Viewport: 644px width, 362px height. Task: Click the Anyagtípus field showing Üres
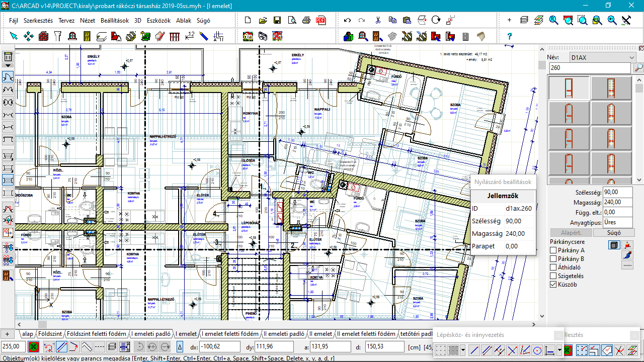(x=618, y=222)
